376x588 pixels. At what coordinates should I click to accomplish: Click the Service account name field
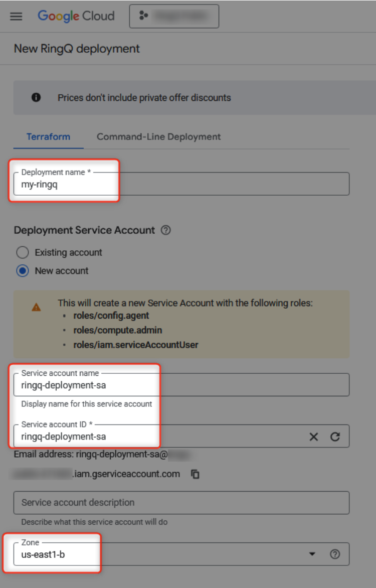181,385
